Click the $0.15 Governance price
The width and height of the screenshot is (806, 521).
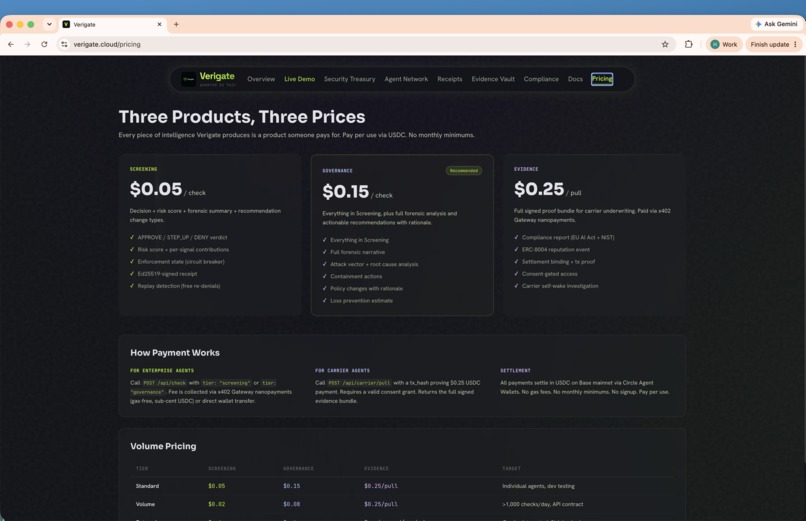coord(345,192)
